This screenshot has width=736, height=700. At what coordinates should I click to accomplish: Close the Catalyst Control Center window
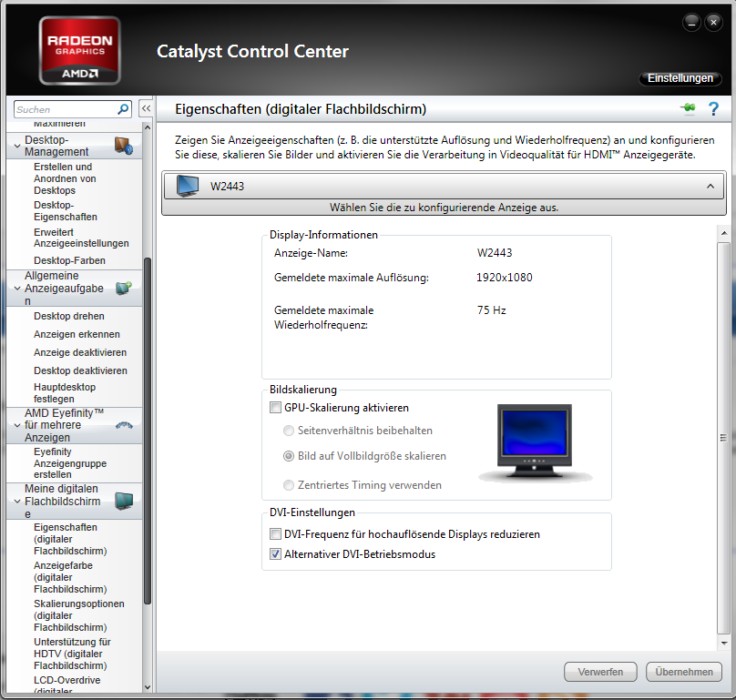tap(713, 23)
